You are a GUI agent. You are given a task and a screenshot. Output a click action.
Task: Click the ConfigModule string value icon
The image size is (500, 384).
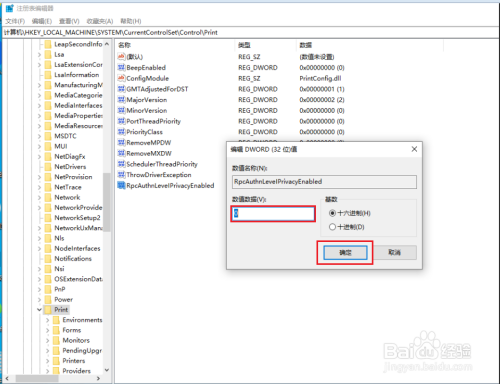click(x=121, y=78)
